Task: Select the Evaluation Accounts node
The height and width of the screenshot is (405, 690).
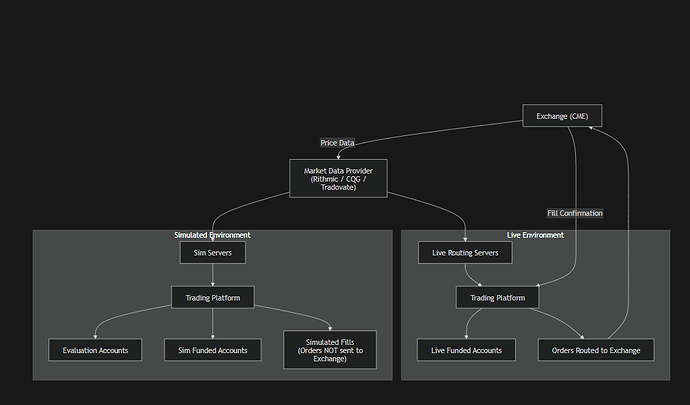Action: (95, 350)
